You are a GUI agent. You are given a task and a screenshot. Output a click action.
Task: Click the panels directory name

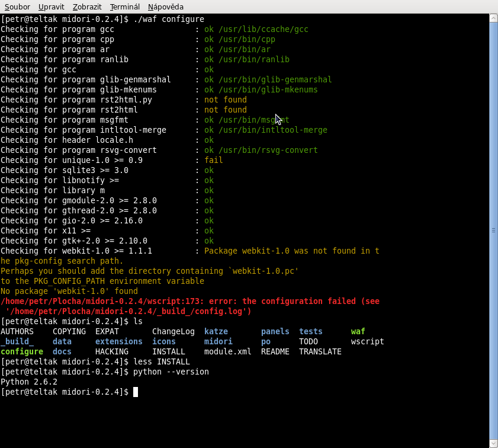[275, 331]
